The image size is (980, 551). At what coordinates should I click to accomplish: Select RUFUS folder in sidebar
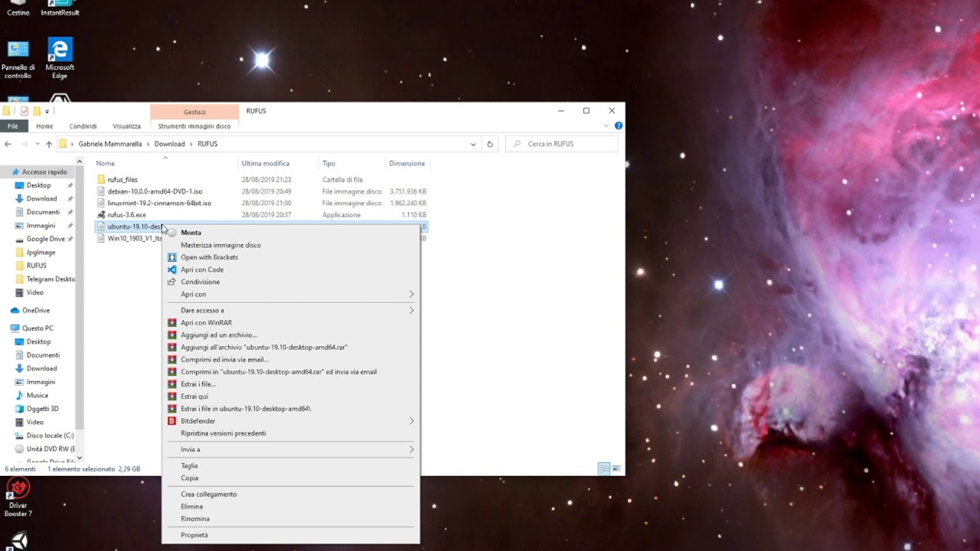point(36,266)
